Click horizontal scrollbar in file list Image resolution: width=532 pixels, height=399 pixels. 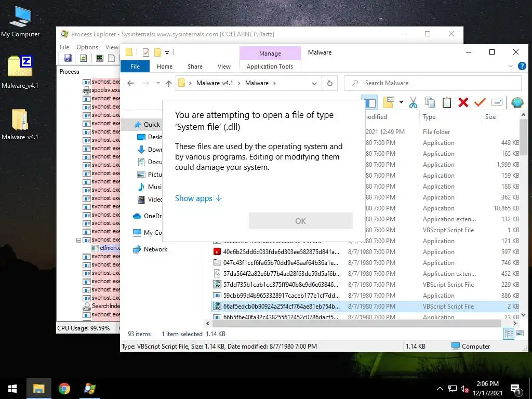coord(356,323)
